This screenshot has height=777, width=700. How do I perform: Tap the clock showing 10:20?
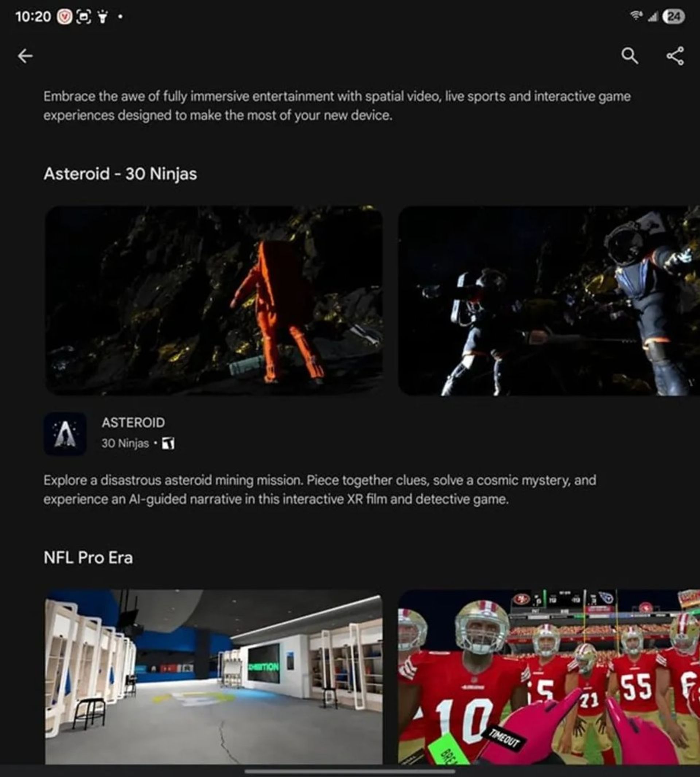[33, 16]
